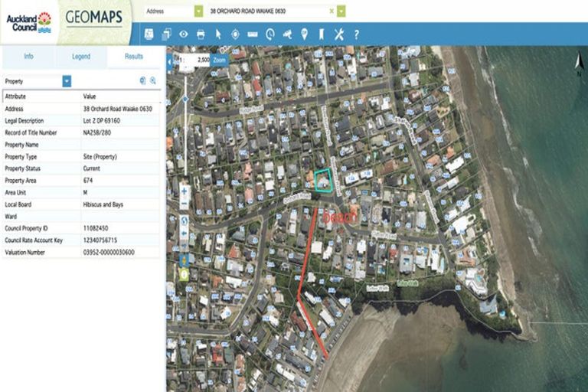
Task: Select the Record of Title Number value
Action: click(x=97, y=132)
